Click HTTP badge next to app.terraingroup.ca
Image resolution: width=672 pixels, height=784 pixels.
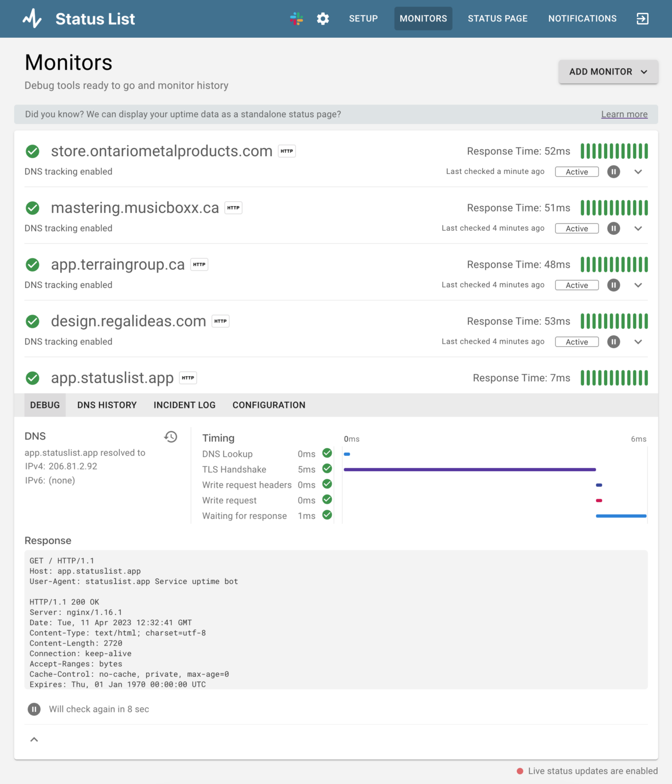pos(200,264)
